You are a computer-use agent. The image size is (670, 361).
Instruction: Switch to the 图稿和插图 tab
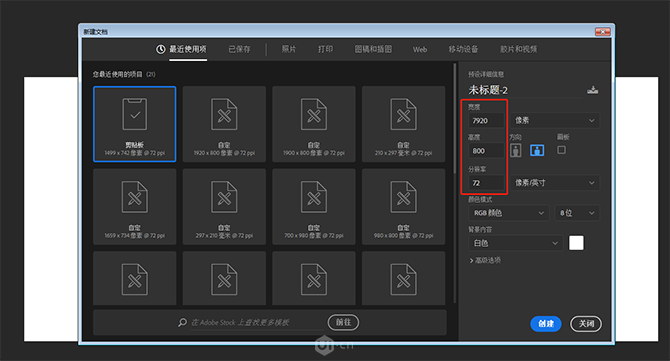tap(373, 50)
